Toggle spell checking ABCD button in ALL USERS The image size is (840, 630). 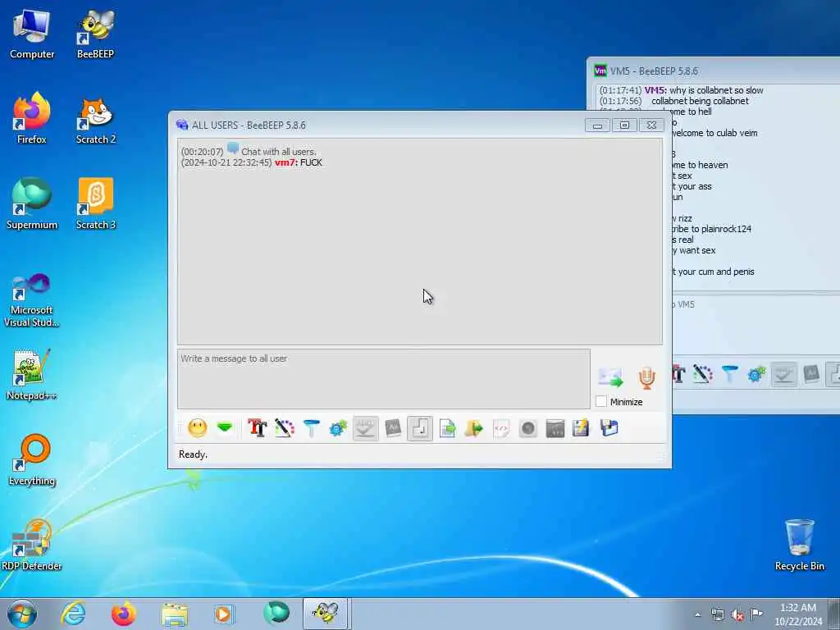[365, 428]
